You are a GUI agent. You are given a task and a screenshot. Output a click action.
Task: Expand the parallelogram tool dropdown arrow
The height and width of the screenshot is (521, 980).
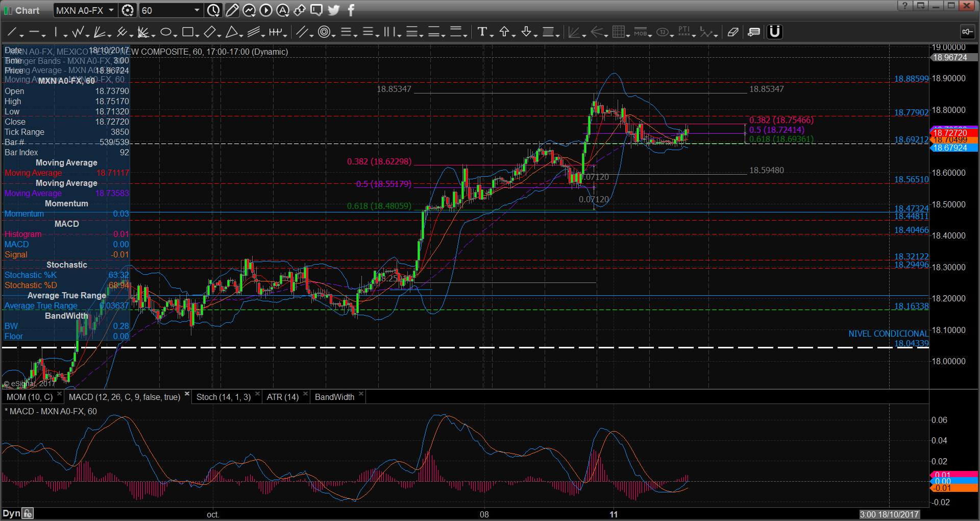point(219,35)
